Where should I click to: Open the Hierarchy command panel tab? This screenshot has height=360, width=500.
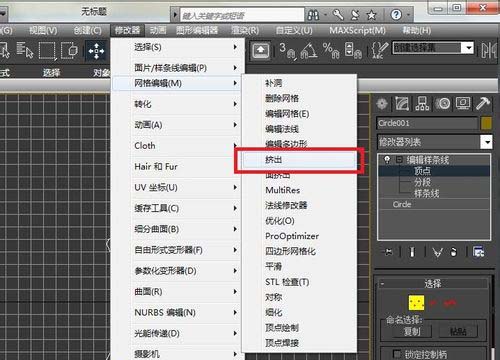point(422,104)
